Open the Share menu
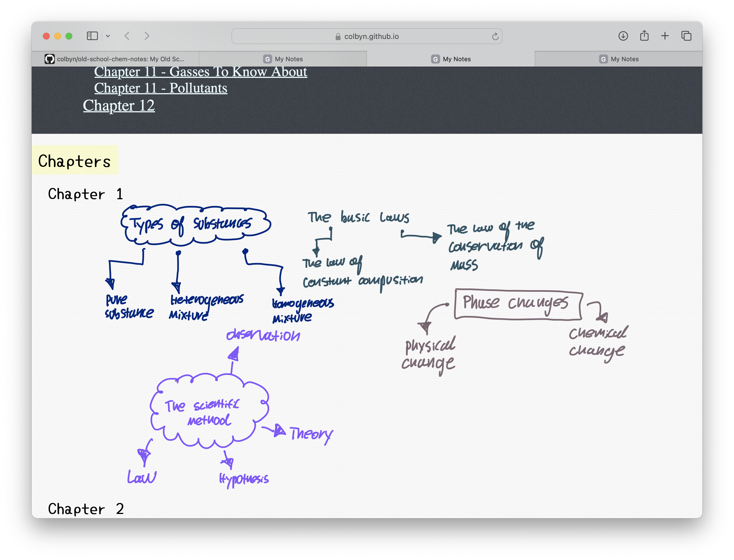The height and width of the screenshot is (560, 734). [644, 36]
